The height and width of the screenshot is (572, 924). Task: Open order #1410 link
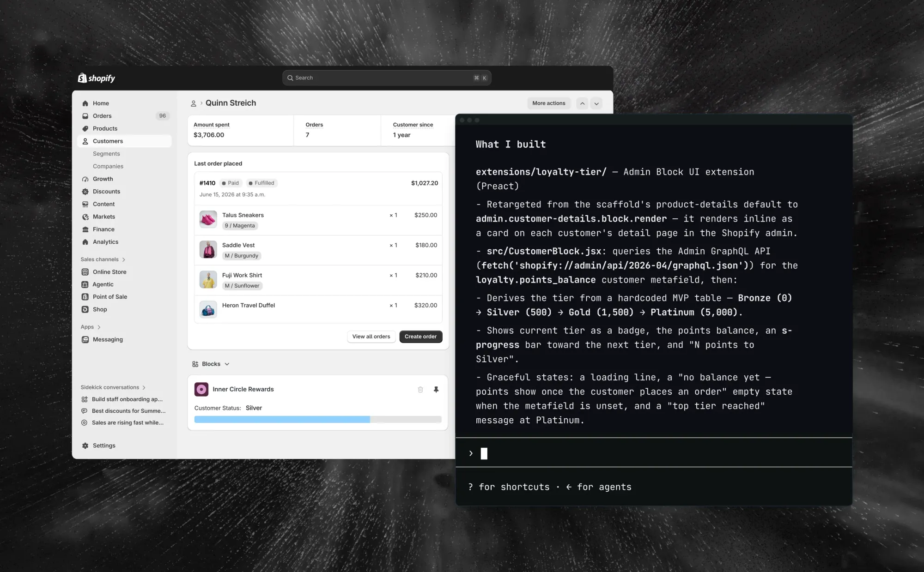coord(207,183)
